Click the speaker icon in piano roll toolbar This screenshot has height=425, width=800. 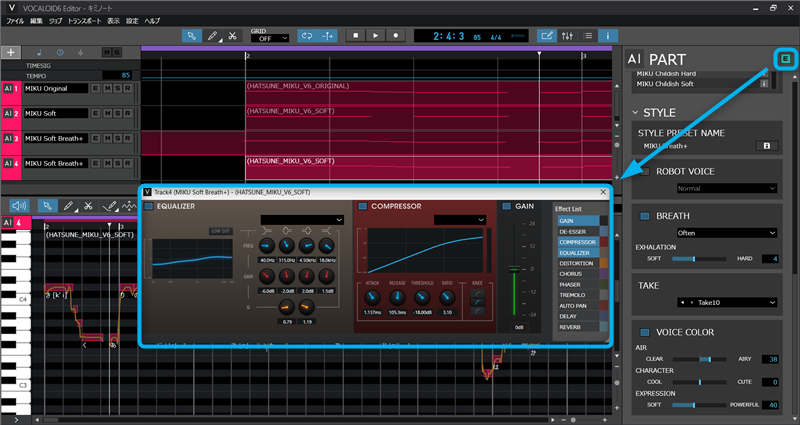[x=19, y=206]
